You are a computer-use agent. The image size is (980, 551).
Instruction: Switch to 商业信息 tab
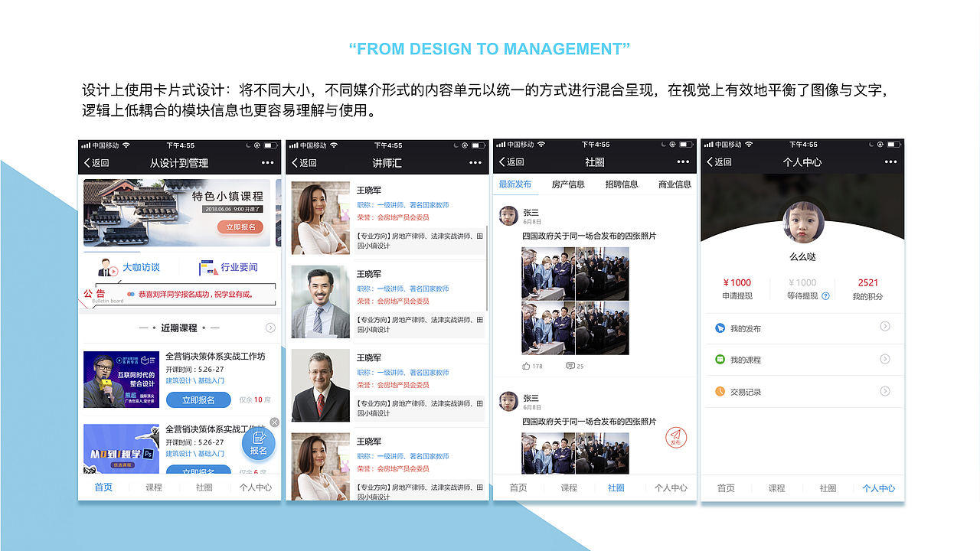(x=675, y=184)
